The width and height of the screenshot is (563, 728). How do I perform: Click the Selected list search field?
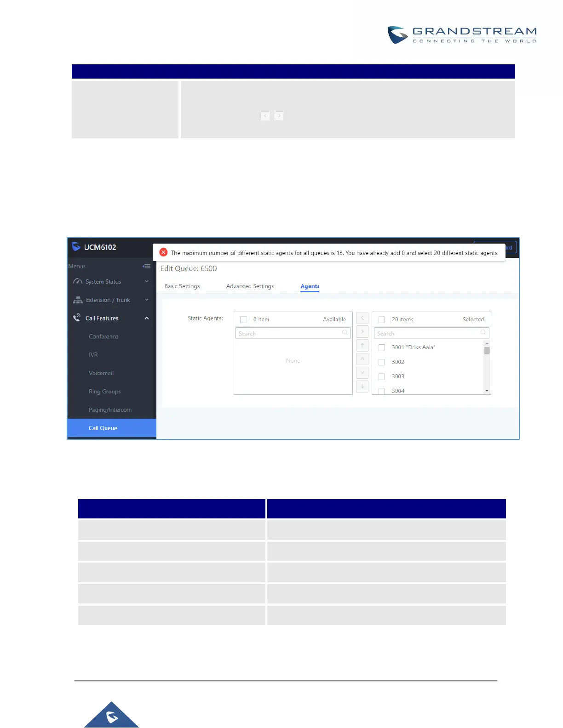coord(431,333)
